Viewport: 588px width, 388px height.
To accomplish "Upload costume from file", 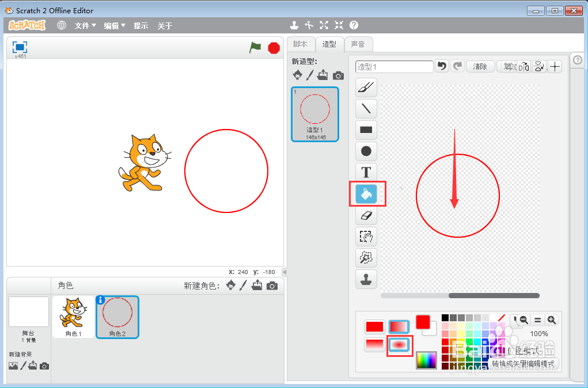I will 323,75.
